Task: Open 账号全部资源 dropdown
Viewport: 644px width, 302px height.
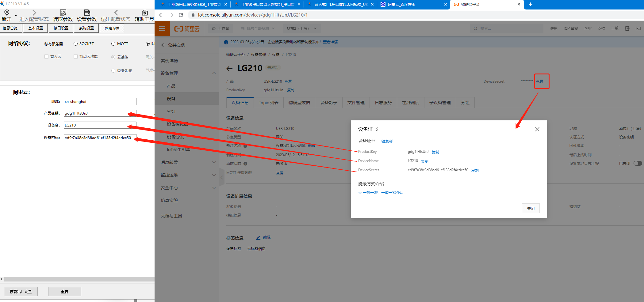Action: [258, 28]
